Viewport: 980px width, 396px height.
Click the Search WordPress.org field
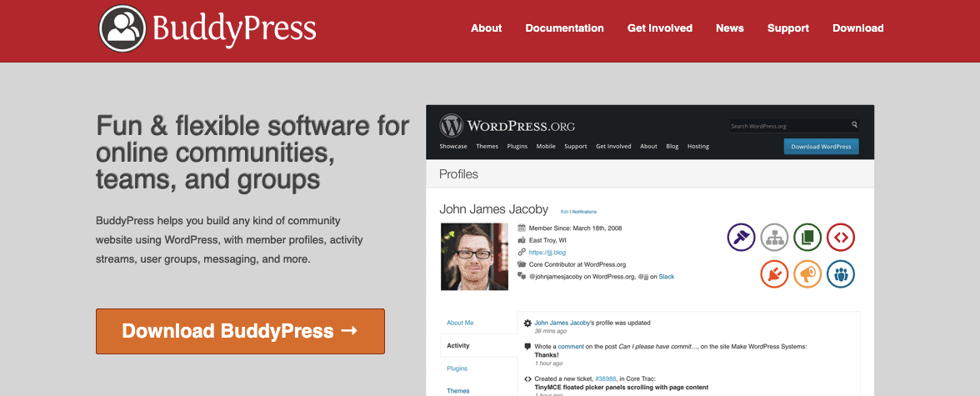pyautogui.click(x=789, y=126)
